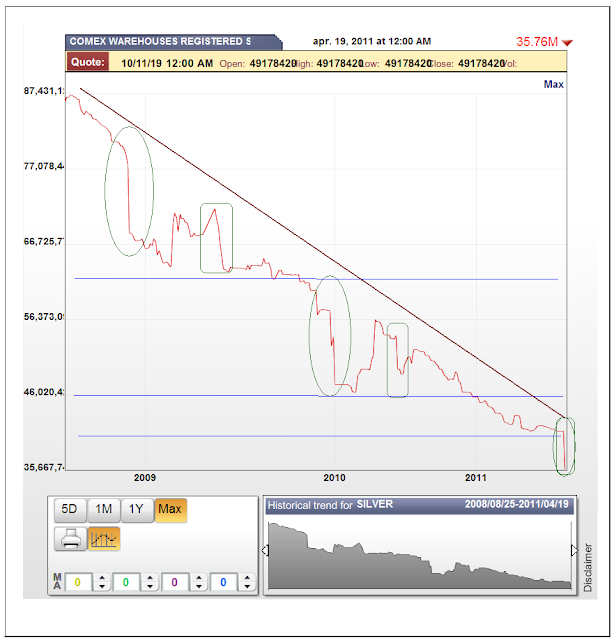The image size is (614, 640).
Task: Select the 1M time range button
Action: 104,510
